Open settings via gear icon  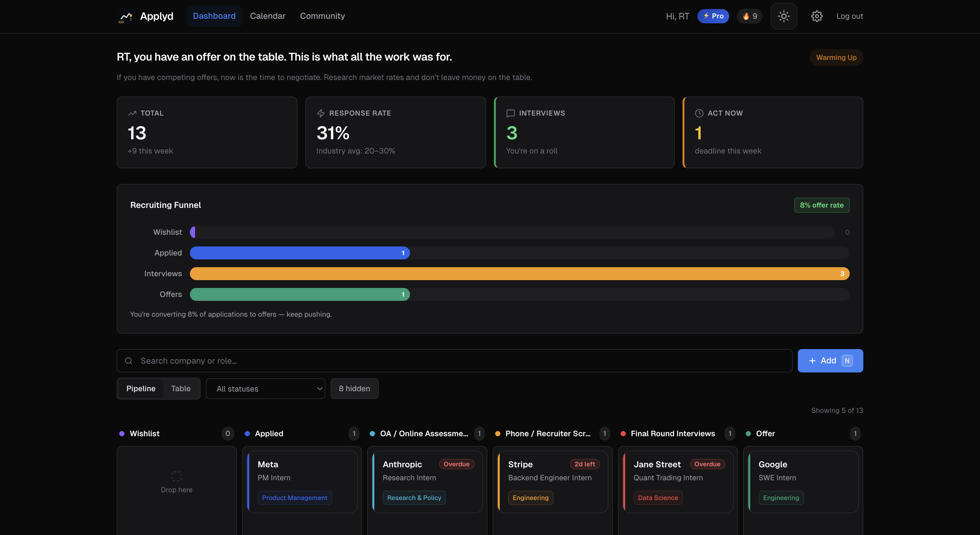tap(816, 16)
